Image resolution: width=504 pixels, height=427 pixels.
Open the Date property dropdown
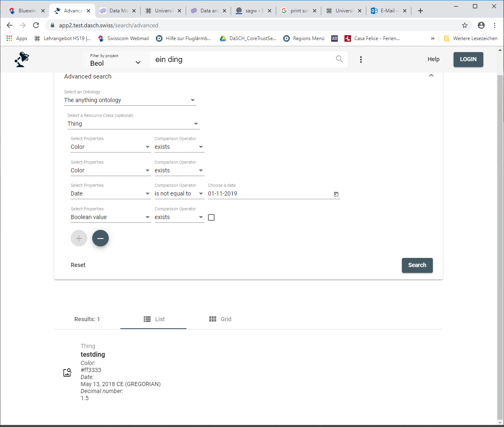pyautogui.click(x=111, y=193)
